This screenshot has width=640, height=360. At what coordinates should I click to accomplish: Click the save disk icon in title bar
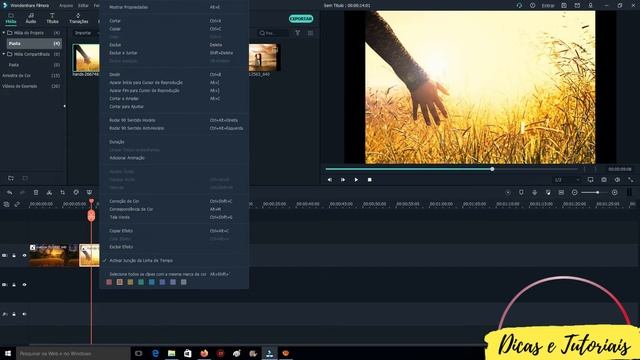coord(564,5)
